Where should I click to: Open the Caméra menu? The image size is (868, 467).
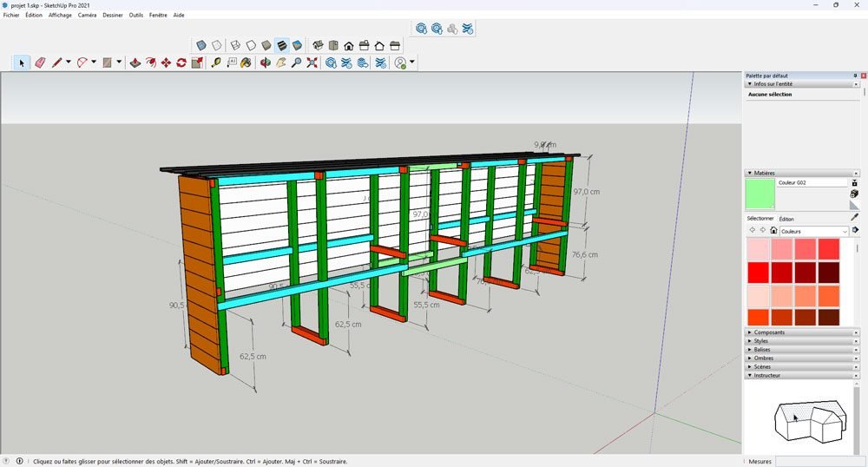click(x=87, y=15)
